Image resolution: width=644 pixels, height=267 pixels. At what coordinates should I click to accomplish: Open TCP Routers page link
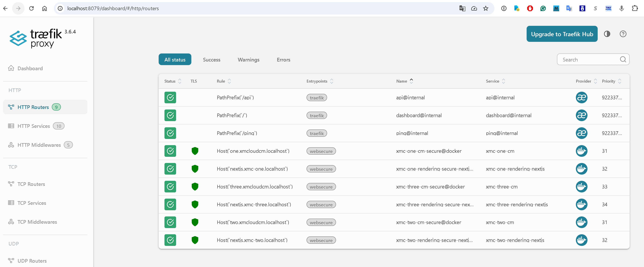coord(31,184)
